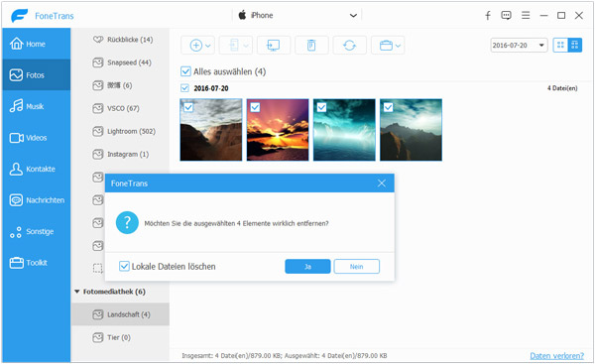Open dropdown arrow next to add icon
Image resolution: width=595 pixels, height=364 pixels.
(208, 46)
